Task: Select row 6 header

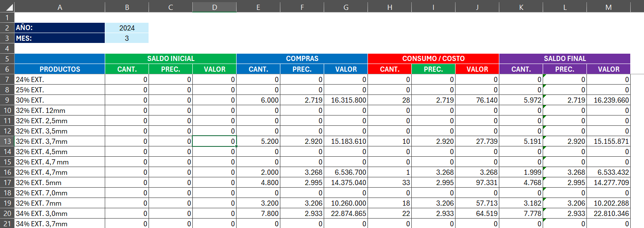Action: pyautogui.click(x=7, y=69)
